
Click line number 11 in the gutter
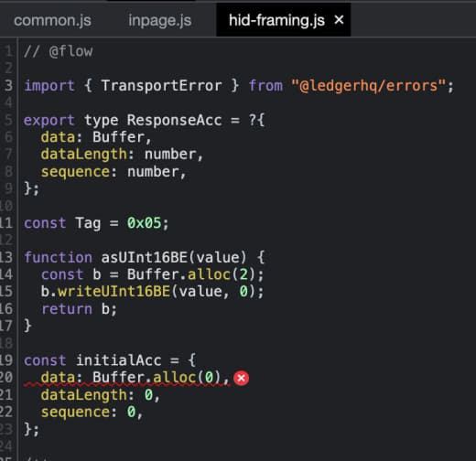(6, 223)
